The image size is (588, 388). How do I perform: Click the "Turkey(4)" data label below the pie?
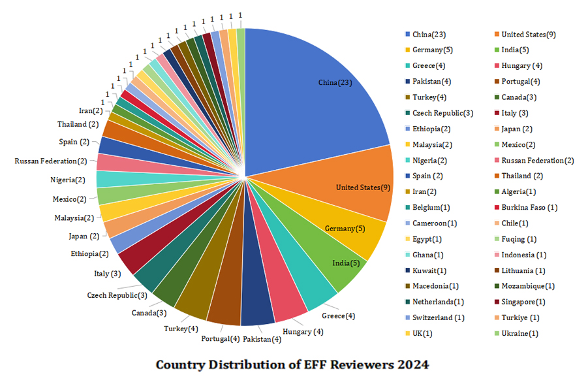tap(181, 329)
